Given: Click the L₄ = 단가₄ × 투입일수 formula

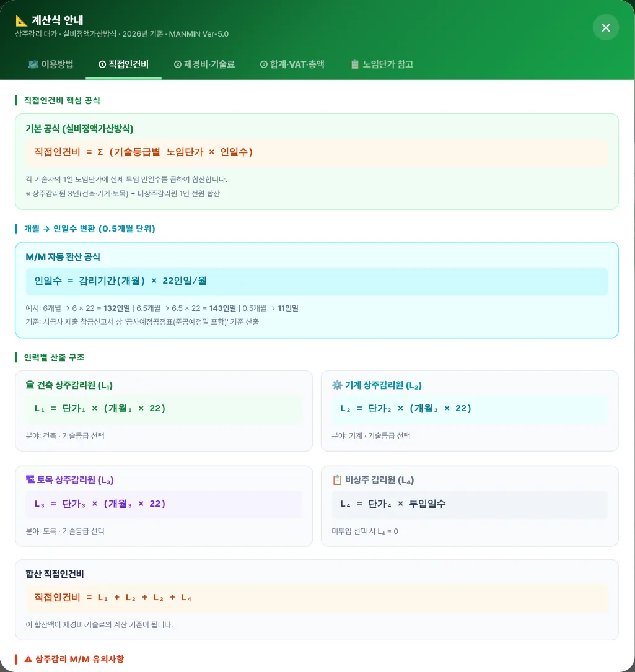Looking at the screenshot, I should 393,504.
